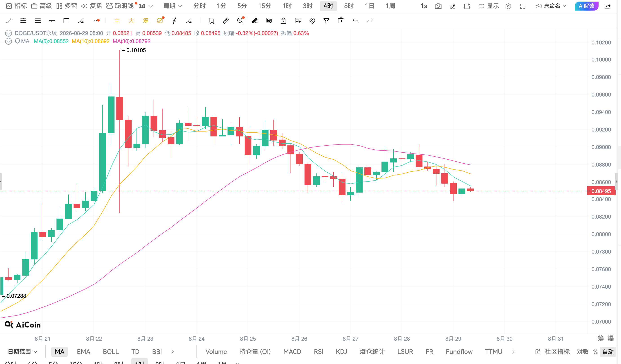Select the RSI sub-indicator tab
Image resolution: width=621 pixels, height=364 pixels.
point(318,352)
